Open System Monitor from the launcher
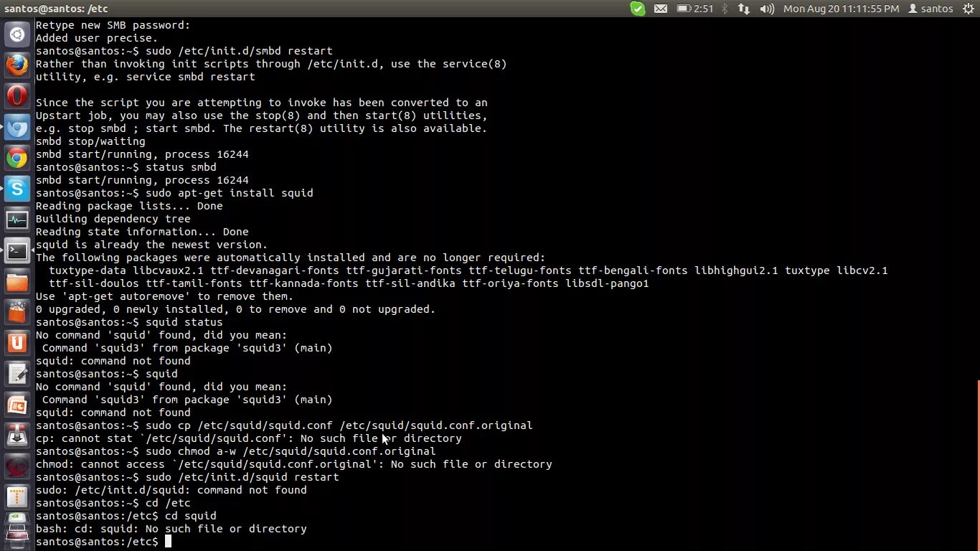The image size is (980, 551). pos(17,220)
